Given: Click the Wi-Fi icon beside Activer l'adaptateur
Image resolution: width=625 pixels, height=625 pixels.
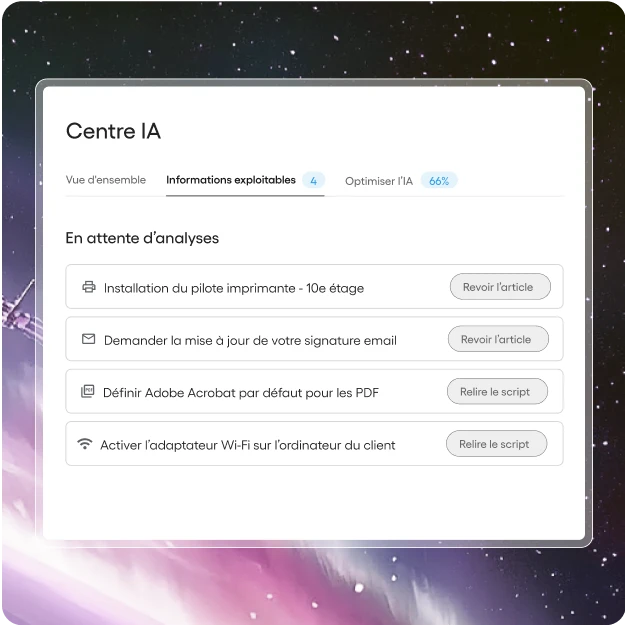Looking at the screenshot, I should (85, 444).
